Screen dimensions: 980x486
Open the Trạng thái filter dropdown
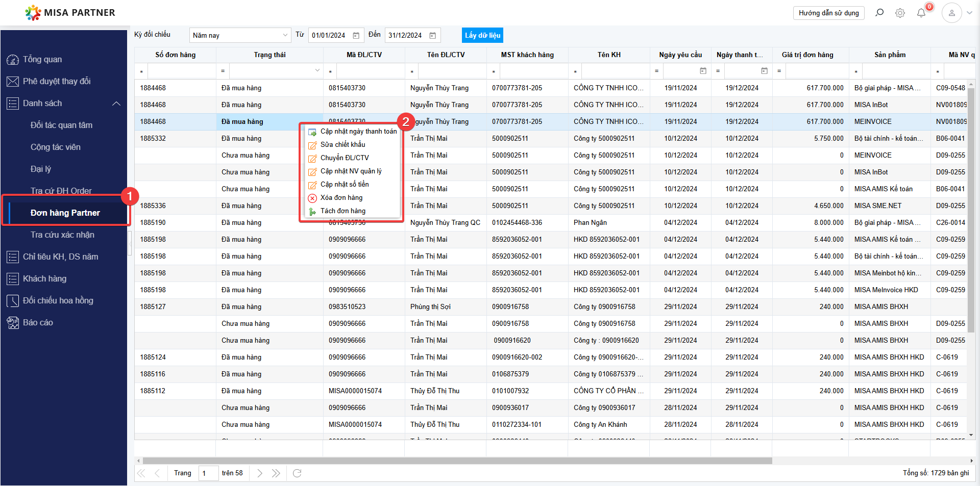point(317,71)
